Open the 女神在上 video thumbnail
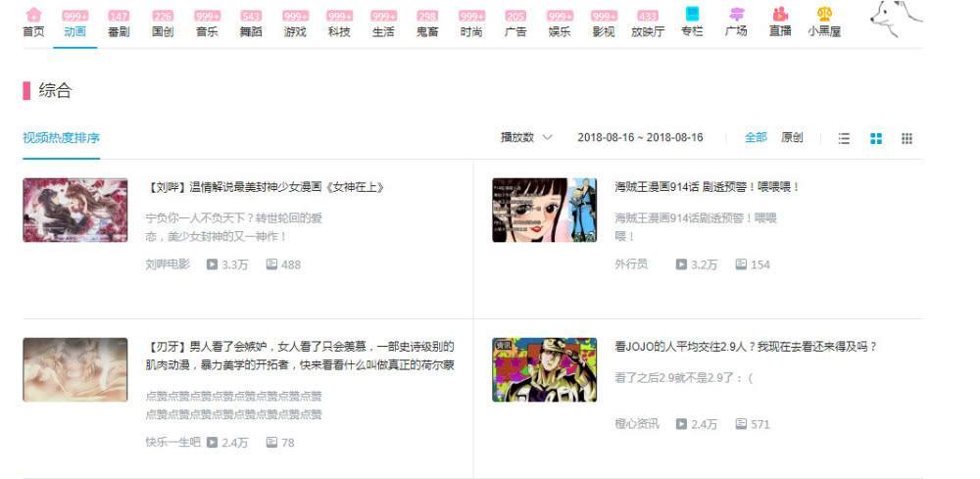This screenshot has height=479, width=980. coord(75,210)
